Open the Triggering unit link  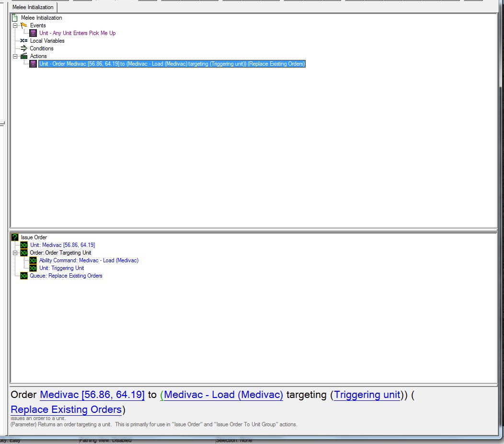coord(367,395)
